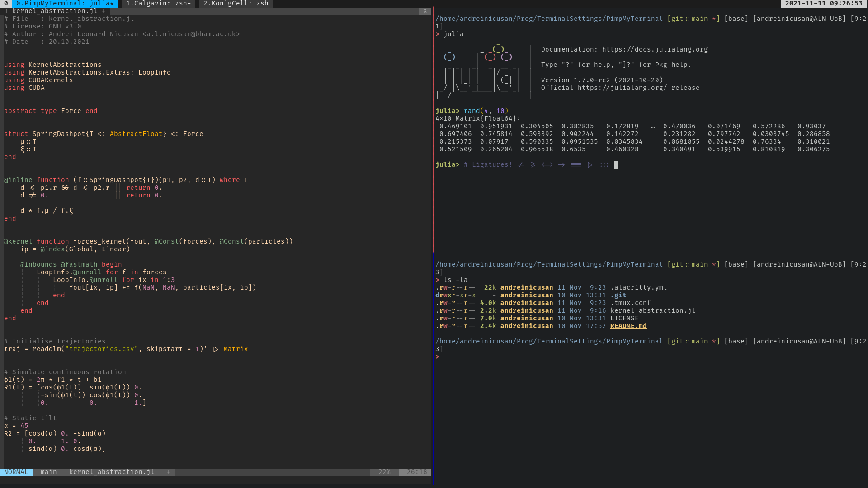Viewport: 868px width, 488px height.
Task: Click 'using CUDAKernels' line in editor
Action: pyautogui.click(x=38, y=80)
